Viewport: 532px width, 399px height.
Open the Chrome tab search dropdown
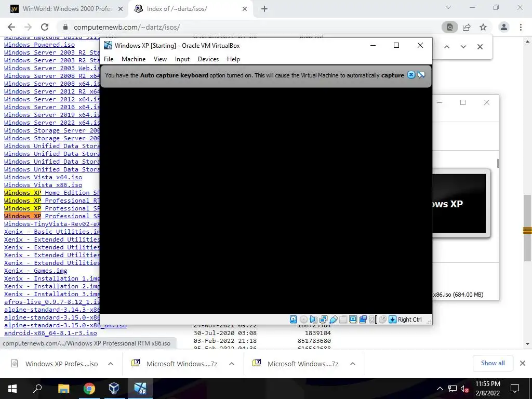click(x=448, y=7)
